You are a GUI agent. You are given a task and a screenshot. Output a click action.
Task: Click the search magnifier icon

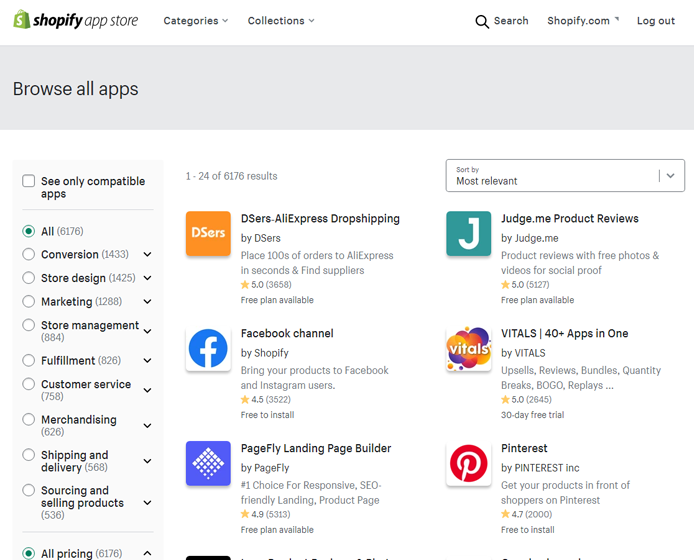482,21
